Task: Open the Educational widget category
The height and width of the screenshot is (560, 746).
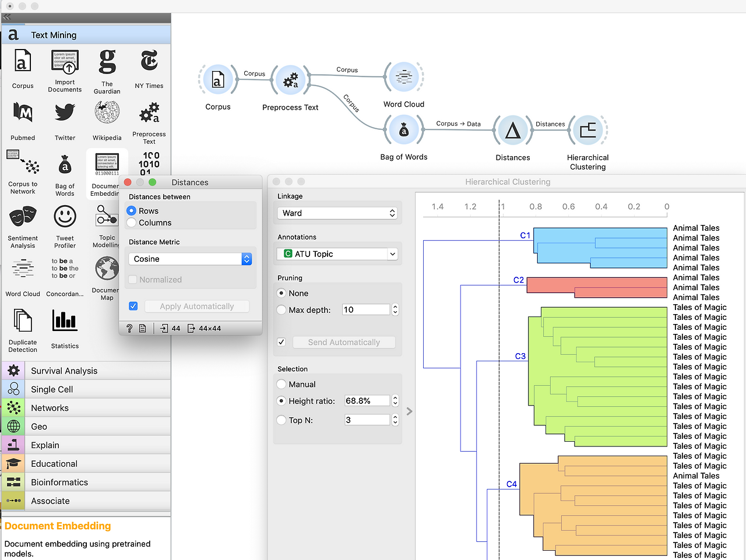Action: click(x=86, y=464)
